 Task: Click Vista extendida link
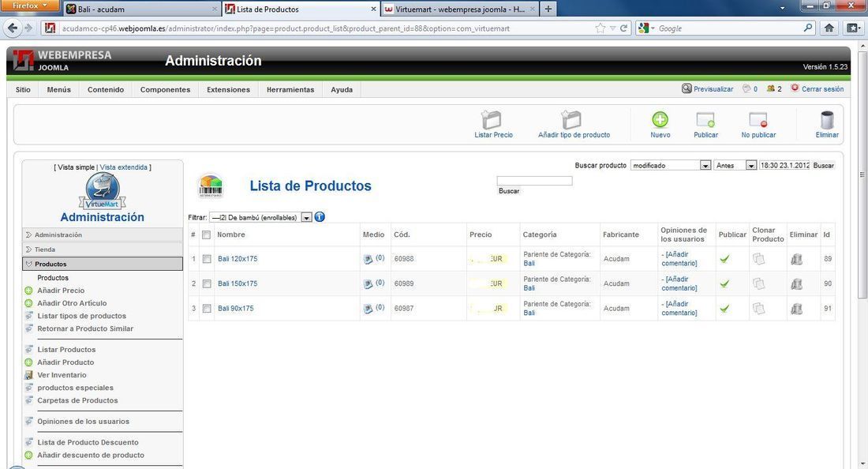[123, 167]
